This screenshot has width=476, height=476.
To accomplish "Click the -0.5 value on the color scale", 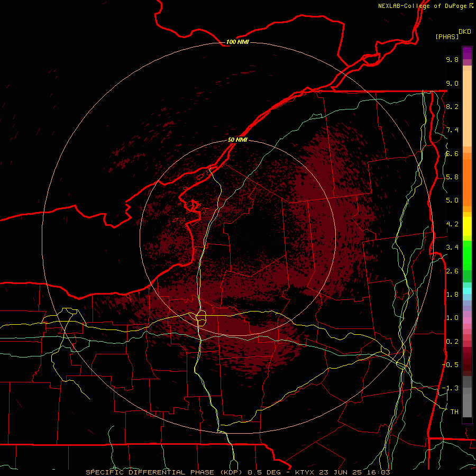I will (450, 365).
